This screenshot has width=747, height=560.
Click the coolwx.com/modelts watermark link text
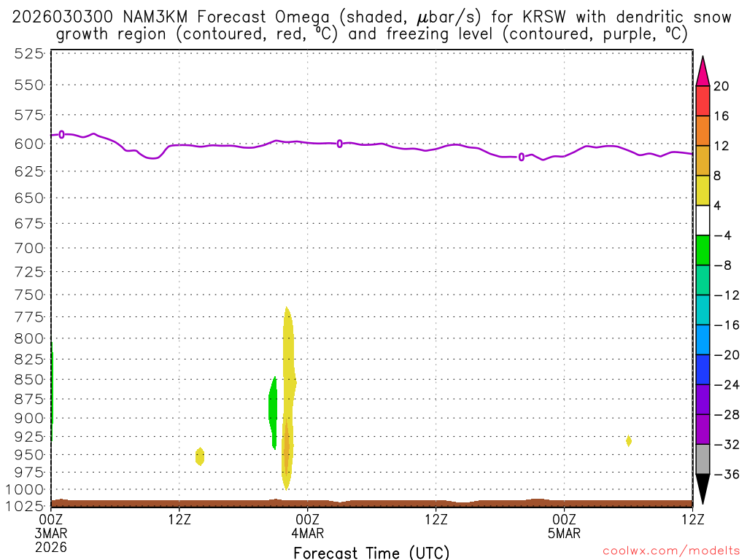click(x=671, y=551)
